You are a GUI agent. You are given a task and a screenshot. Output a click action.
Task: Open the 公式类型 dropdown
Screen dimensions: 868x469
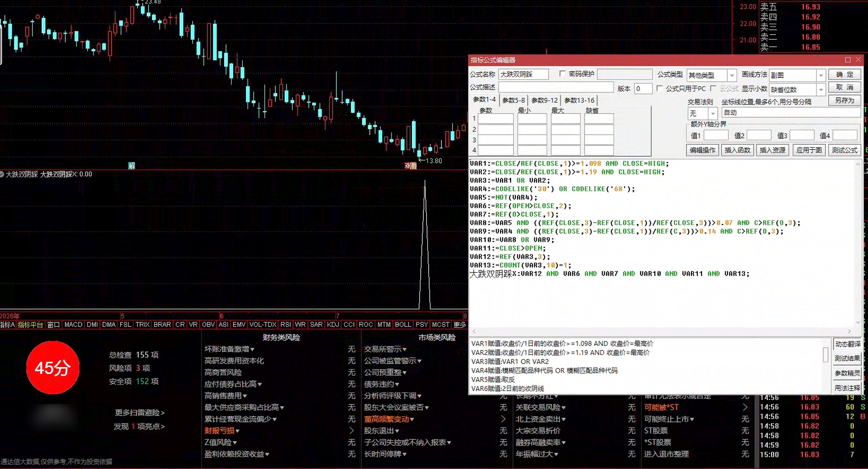point(732,75)
